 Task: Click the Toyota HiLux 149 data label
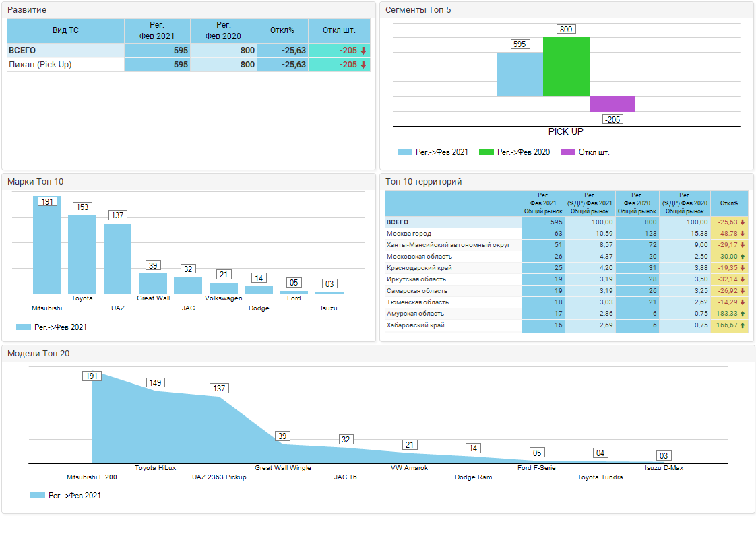pos(156,383)
